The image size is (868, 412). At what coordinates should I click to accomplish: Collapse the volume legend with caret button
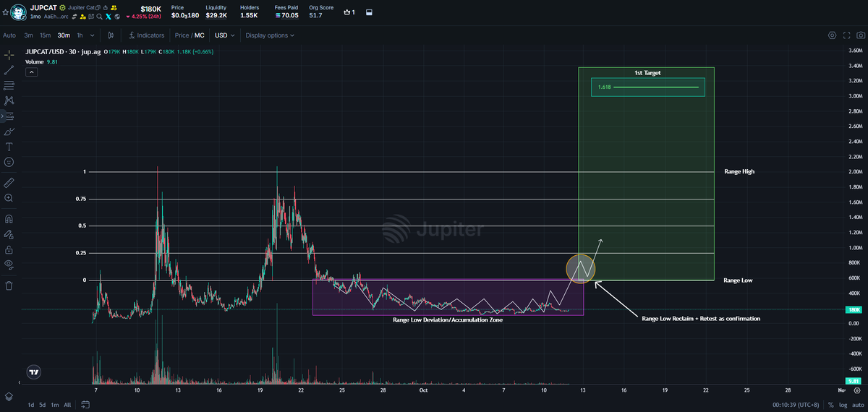(31, 72)
